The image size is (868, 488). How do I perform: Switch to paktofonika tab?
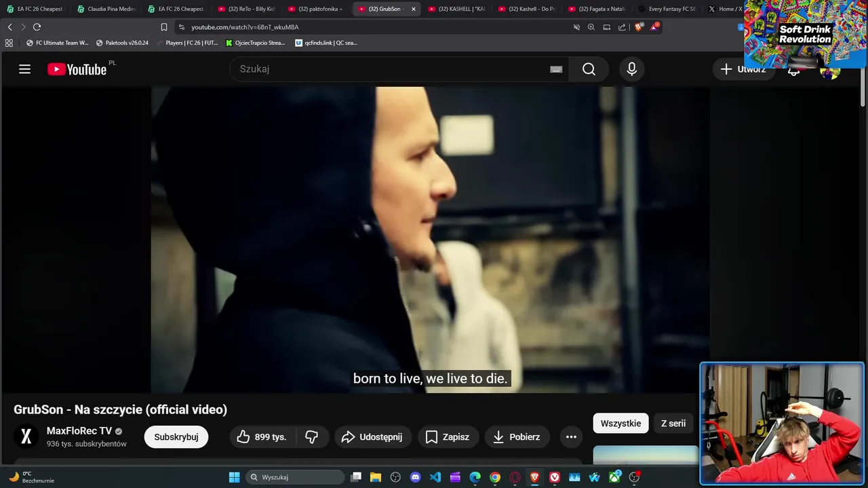coord(316,9)
